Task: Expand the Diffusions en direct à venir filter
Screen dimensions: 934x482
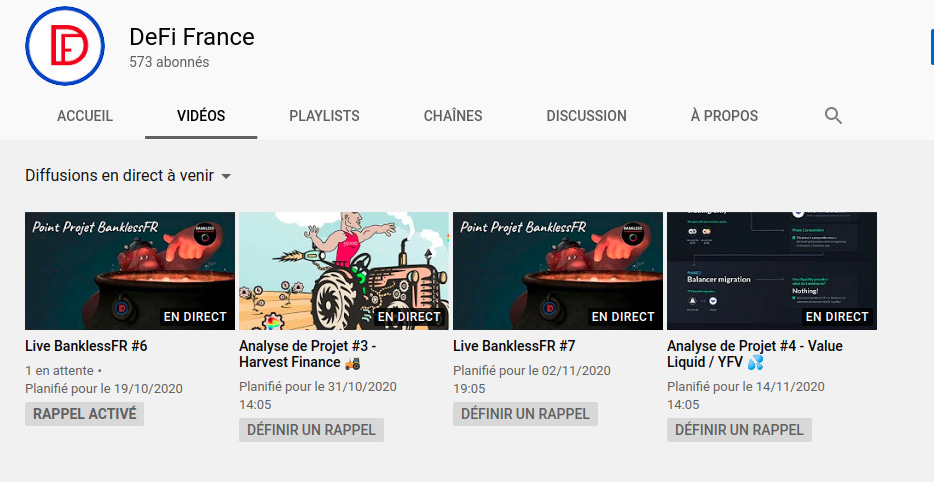Action: [128, 176]
